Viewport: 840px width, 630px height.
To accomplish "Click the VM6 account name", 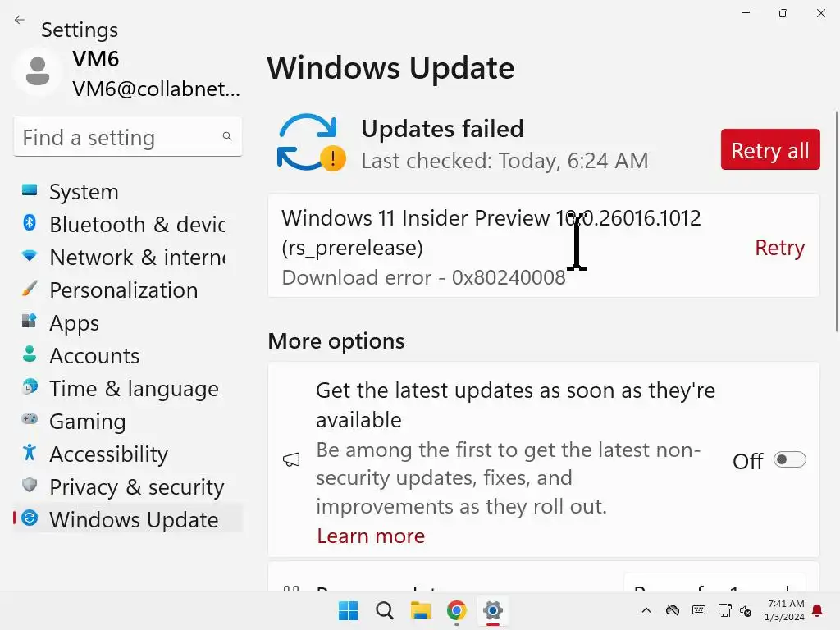I will tap(95, 58).
